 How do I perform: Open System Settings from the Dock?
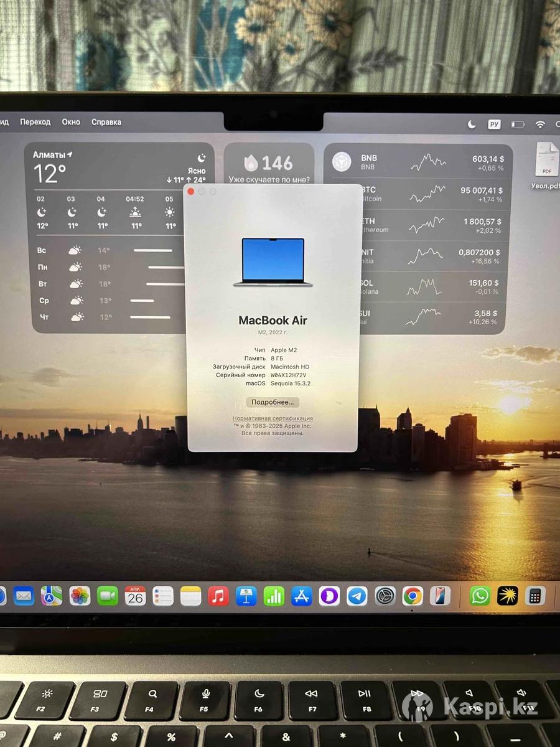coord(385,596)
